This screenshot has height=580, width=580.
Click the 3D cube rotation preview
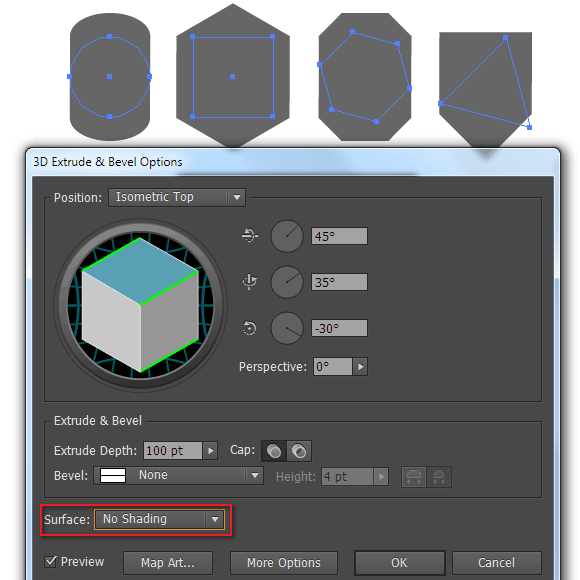coord(141,305)
